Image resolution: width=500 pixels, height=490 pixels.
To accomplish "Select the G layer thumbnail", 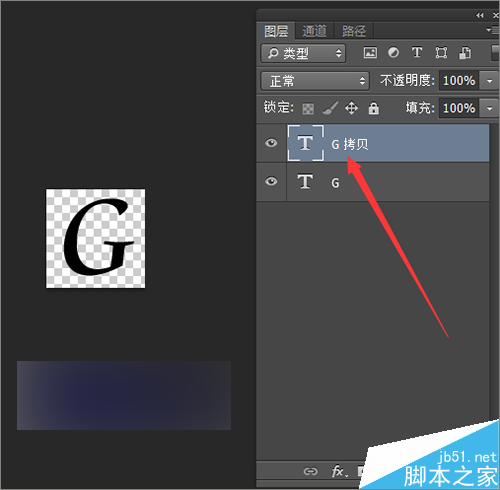I will pos(305,182).
